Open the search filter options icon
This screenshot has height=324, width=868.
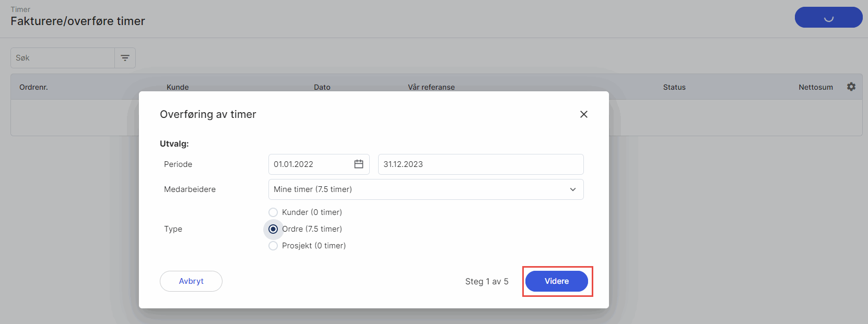pos(125,58)
